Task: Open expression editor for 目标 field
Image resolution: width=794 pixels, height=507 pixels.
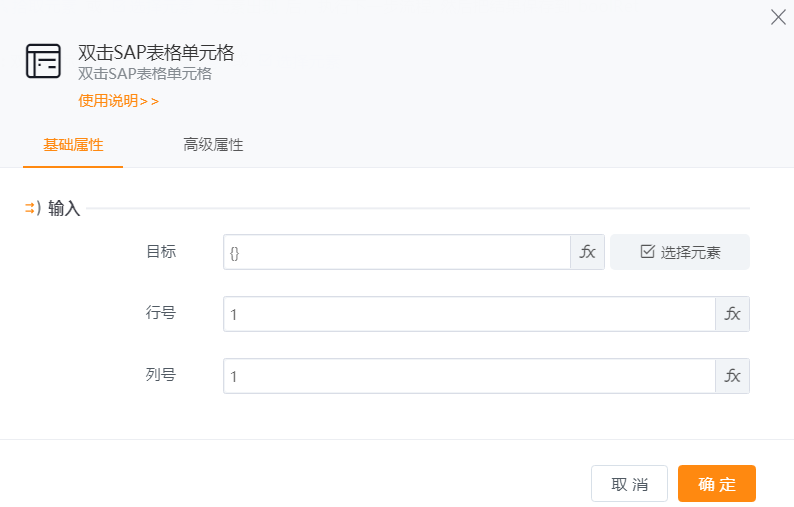Action: [x=587, y=252]
